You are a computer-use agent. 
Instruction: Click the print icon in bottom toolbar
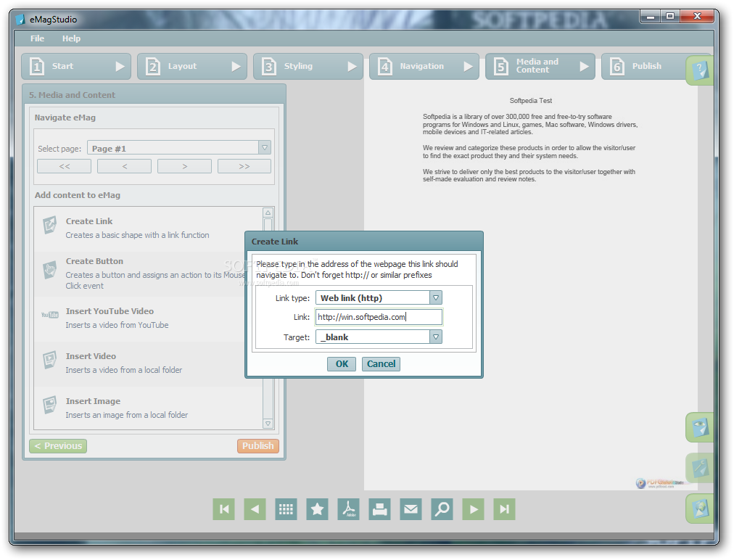[379, 509]
